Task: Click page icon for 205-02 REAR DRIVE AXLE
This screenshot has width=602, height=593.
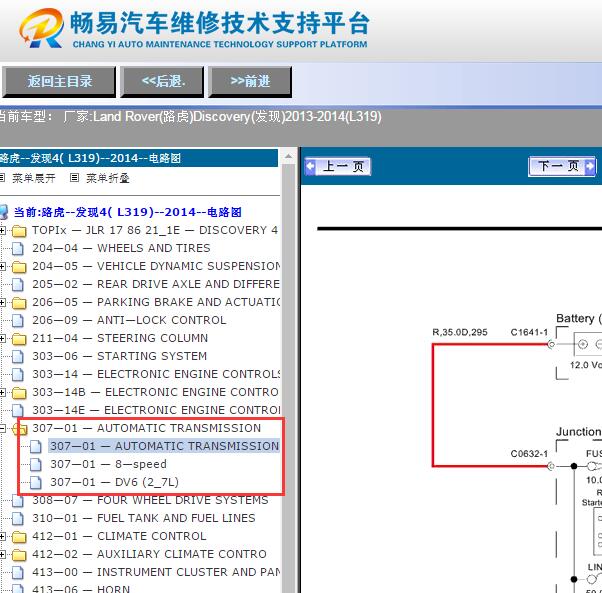Action: [x=18, y=284]
